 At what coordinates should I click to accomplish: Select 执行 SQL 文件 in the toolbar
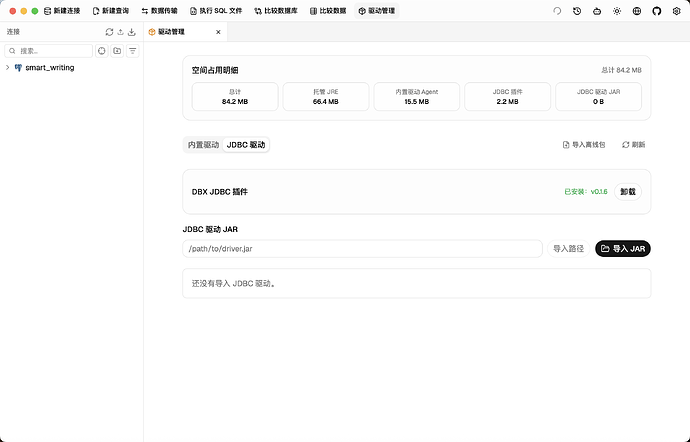[216, 11]
